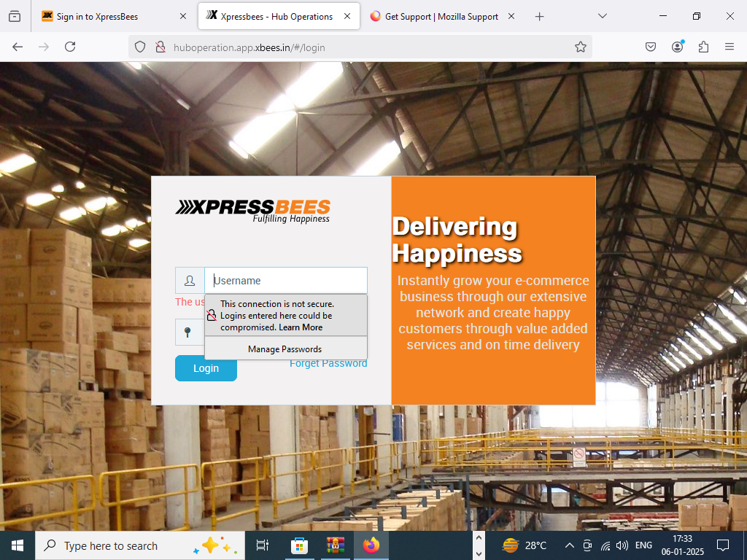747x560 pixels.
Task: Open the clock and date flyout
Action: point(682,545)
